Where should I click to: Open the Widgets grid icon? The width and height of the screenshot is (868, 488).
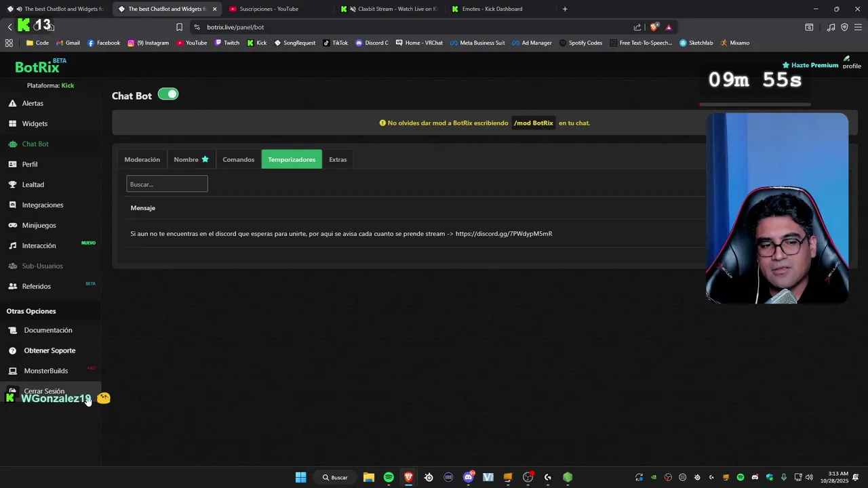pyautogui.click(x=12, y=124)
